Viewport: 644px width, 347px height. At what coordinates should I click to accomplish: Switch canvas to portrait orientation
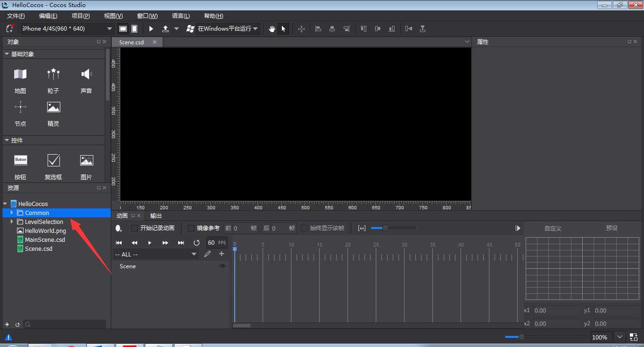[x=134, y=29]
